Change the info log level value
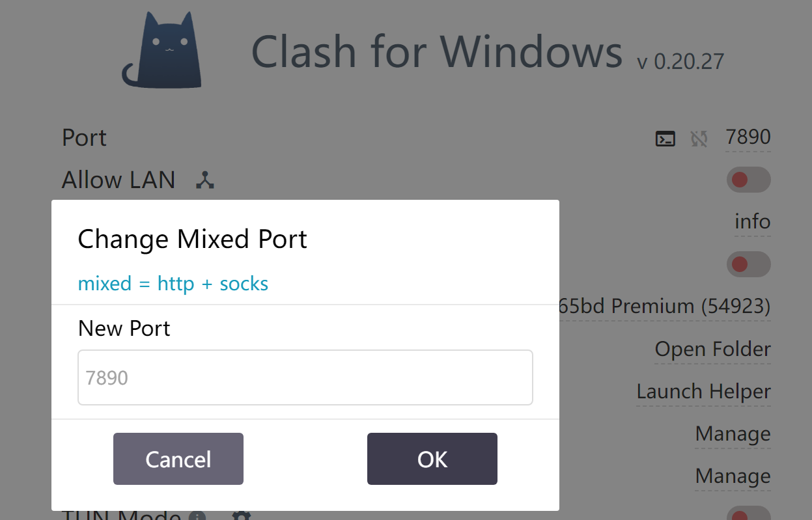812x520 pixels. [752, 222]
